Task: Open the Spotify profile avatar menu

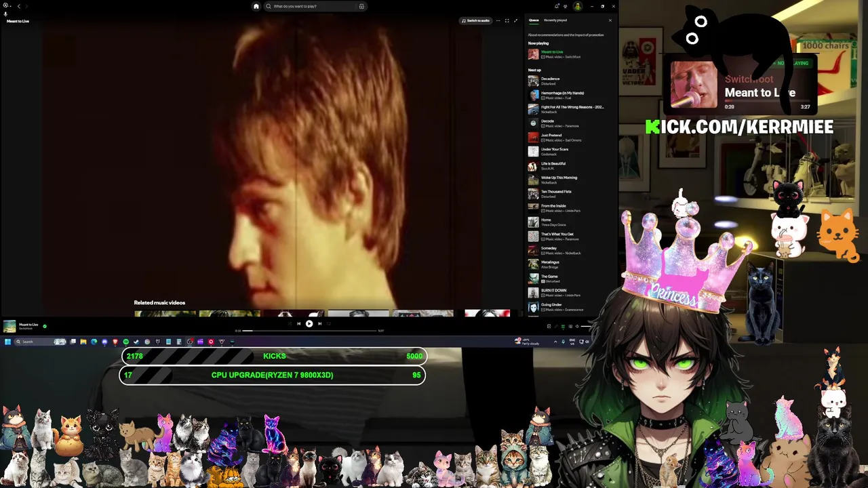Action: 577,6
